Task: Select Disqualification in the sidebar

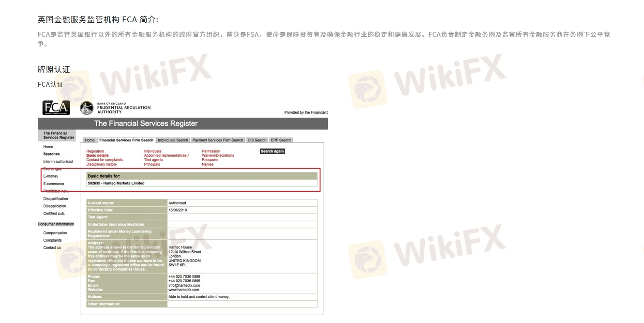Action: click(56, 199)
